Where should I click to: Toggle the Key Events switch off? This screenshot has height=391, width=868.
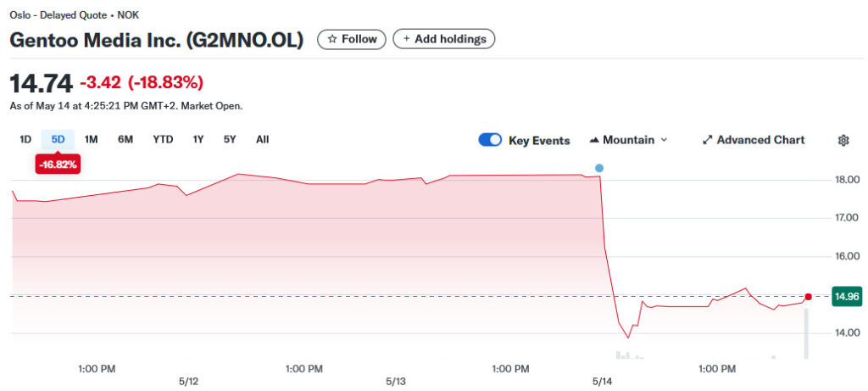tap(490, 140)
